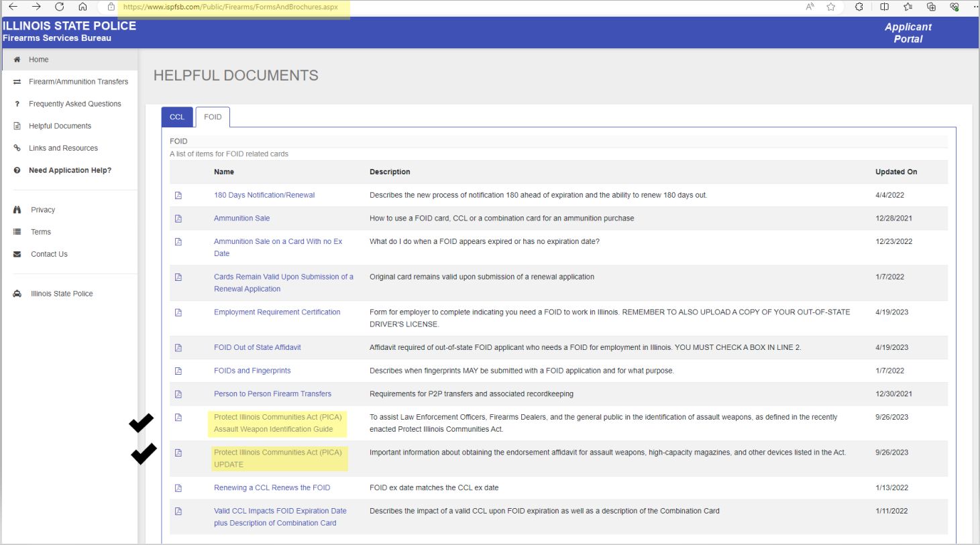Open the Applicant Portal link
This screenshot has width=980, height=545.
pos(908,33)
